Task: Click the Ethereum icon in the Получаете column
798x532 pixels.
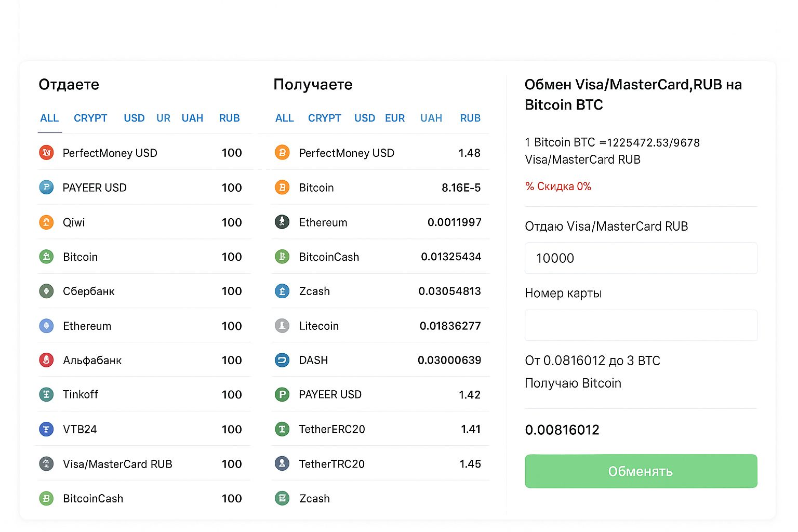Action: tap(282, 222)
